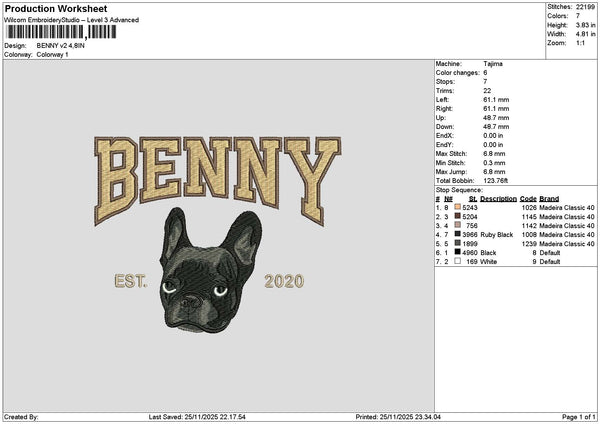
Task: Click the 'Page 1 of 1' footer text
Action: coord(579,417)
